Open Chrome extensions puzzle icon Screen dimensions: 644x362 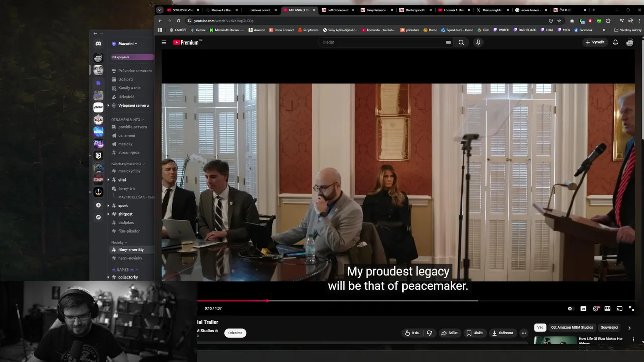(608, 21)
